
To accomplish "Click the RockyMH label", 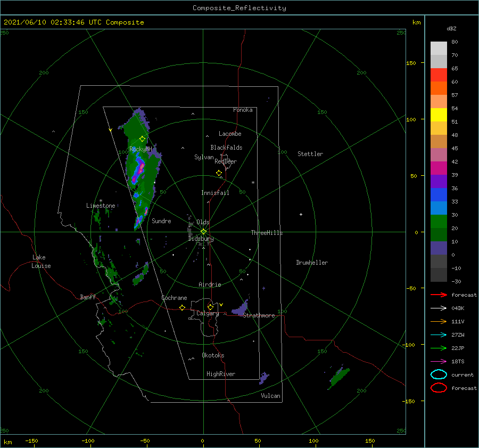I will click(141, 149).
